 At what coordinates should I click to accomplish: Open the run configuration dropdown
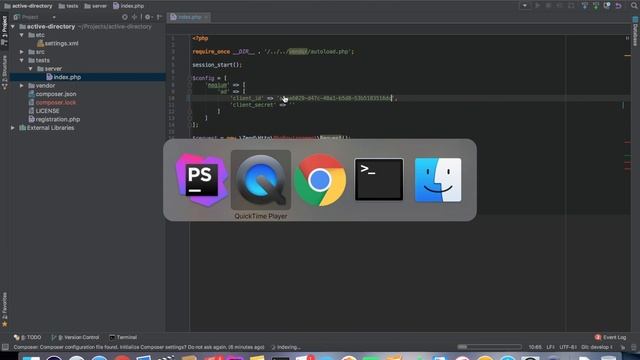click(524, 6)
